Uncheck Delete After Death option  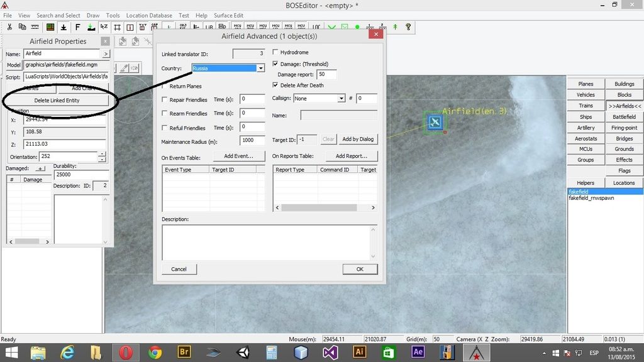click(x=275, y=85)
